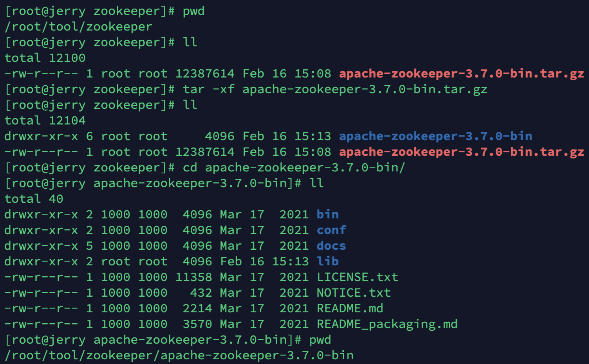Click the 2214 file size value
The height and width of the screenshot is (364, 589).
(x=197, y=308)
